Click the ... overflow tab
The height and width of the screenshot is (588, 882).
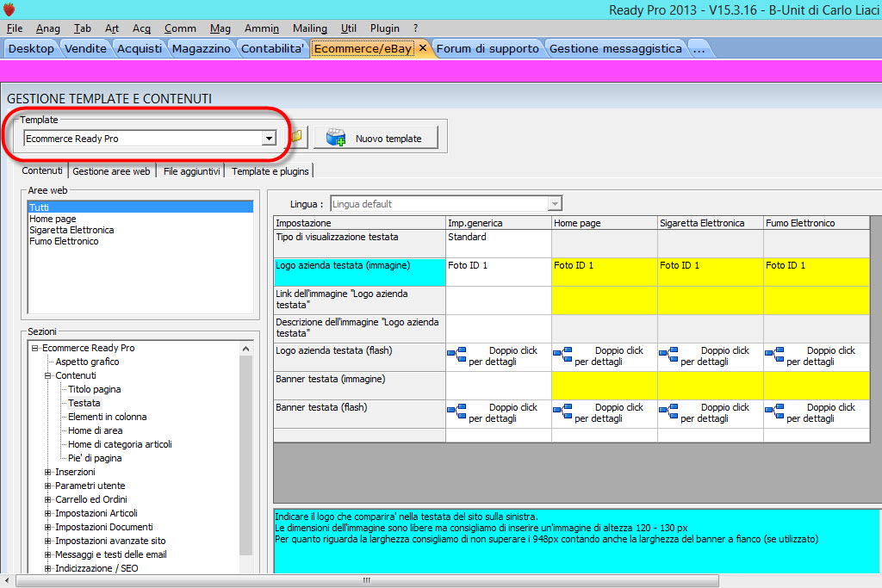[x=699, y=49]
